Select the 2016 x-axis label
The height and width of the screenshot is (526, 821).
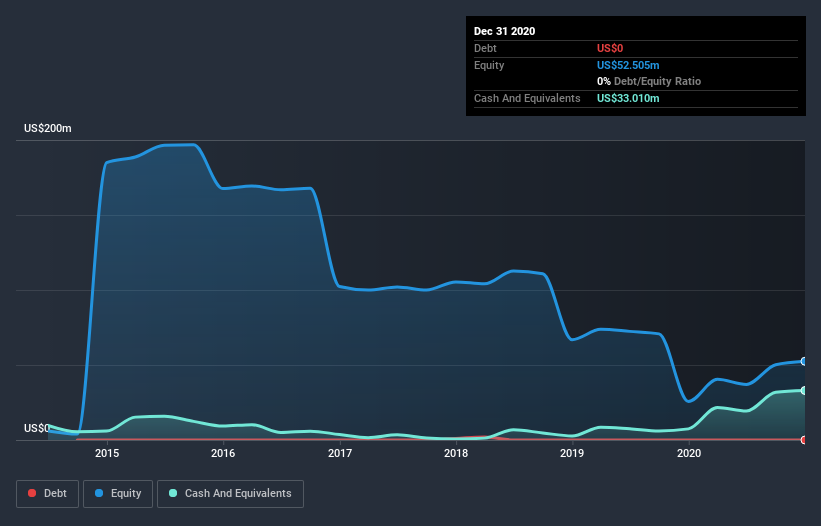[x=223, y=454]
